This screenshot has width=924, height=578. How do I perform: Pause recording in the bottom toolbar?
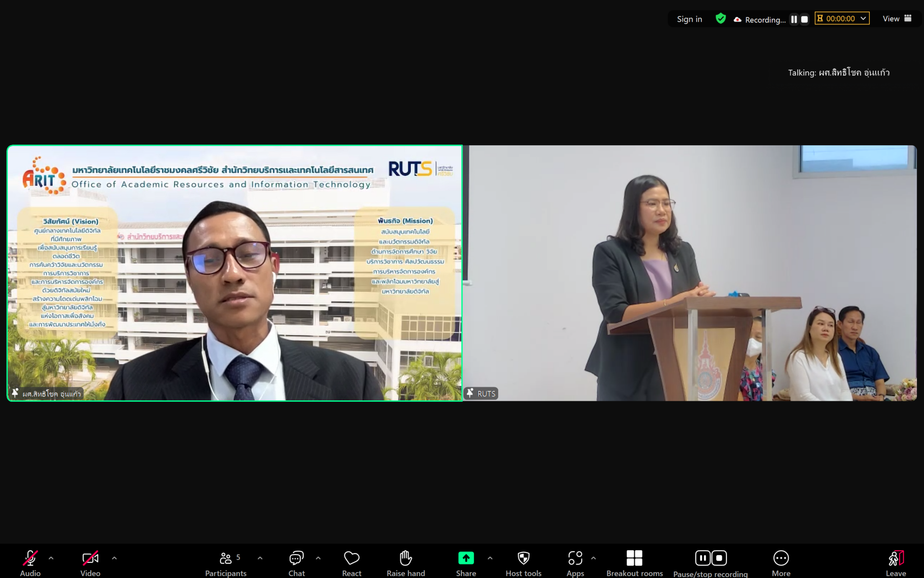(702, 558)
